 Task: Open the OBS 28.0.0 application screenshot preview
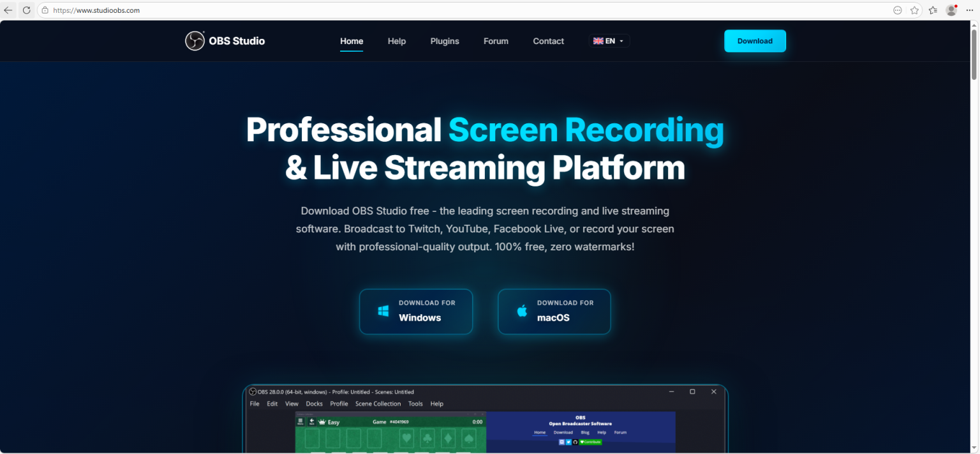[485, 419]
